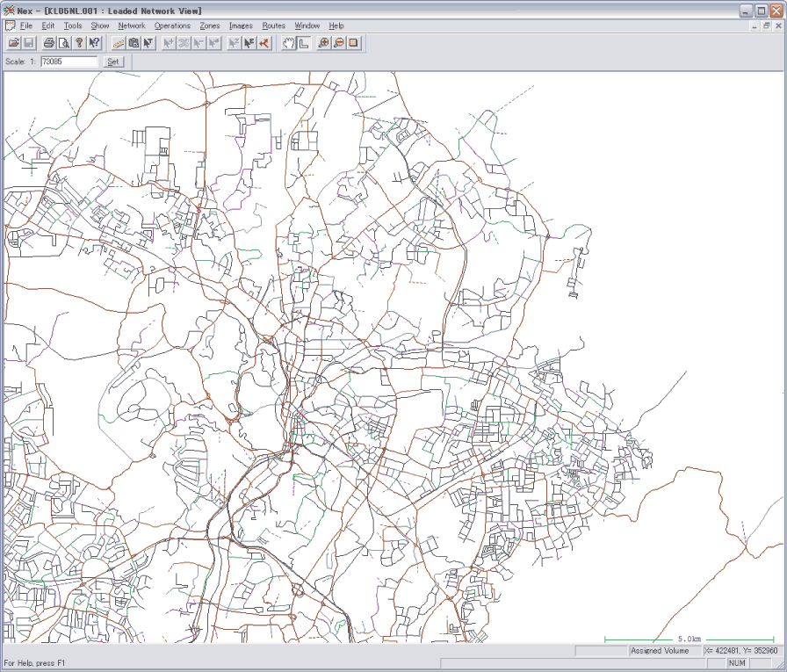Toggle the L-shaped crosshair tool
The image size is (787, 672).
303,43
